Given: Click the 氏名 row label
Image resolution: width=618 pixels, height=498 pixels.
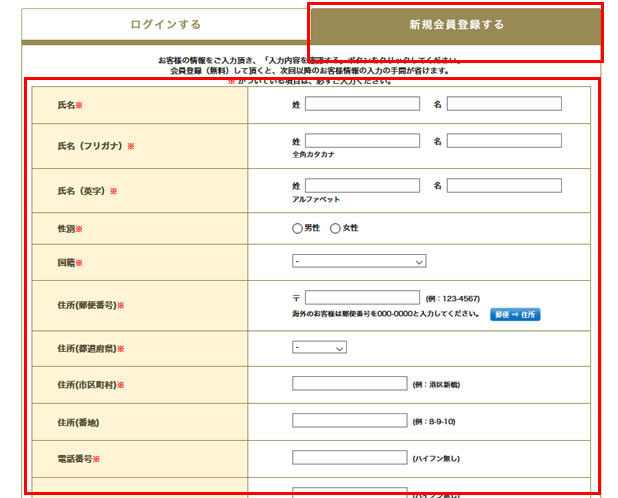Looking at the screenshot, I should click(70, 105).
